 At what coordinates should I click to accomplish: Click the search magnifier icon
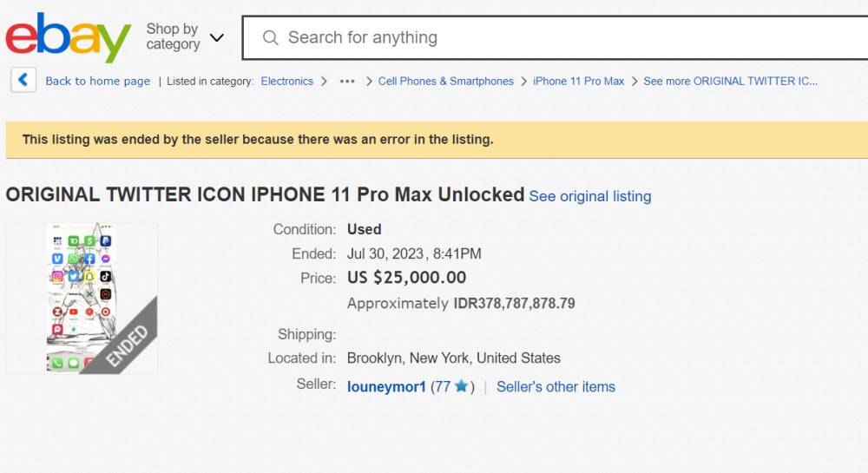[x=270, y=37]
